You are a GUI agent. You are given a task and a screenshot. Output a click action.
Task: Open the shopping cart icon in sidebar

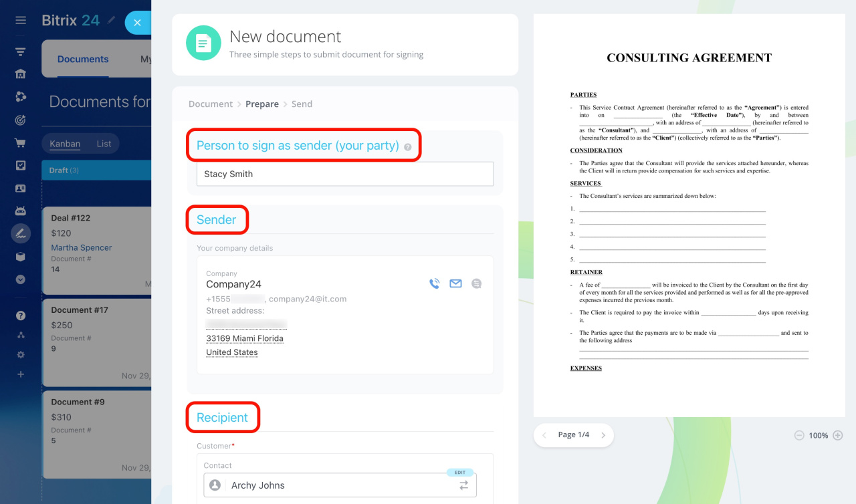21,142
